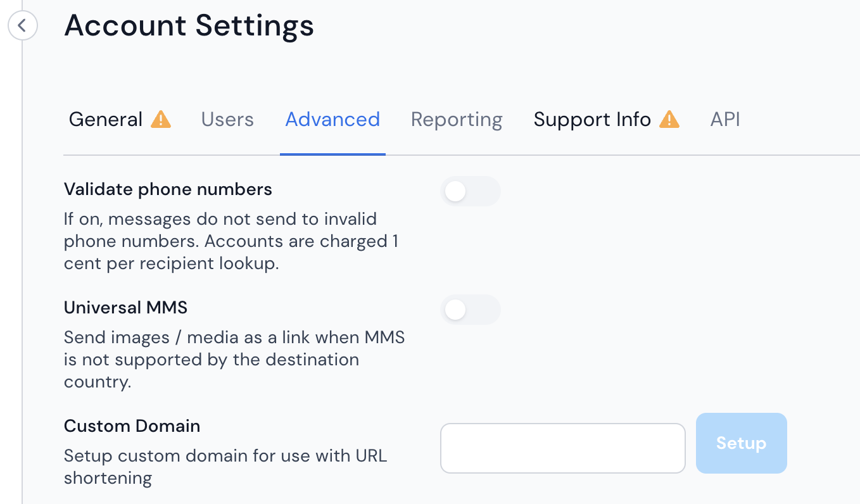Click the recipient lookup charge description text

(231, 241)
